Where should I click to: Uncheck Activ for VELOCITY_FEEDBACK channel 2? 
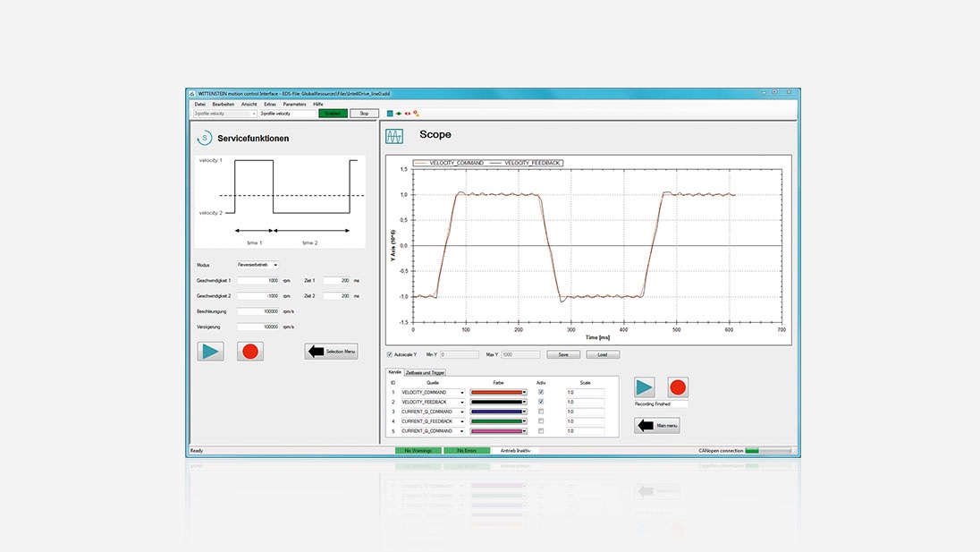coord(541,402)
